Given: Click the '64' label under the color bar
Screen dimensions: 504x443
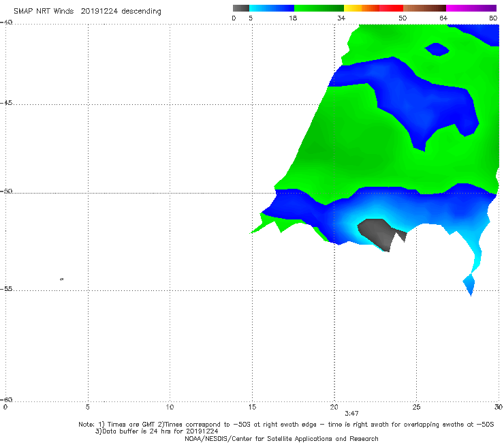Looking at the screenshot, I should pyautogui.click(x=443, y=18).
